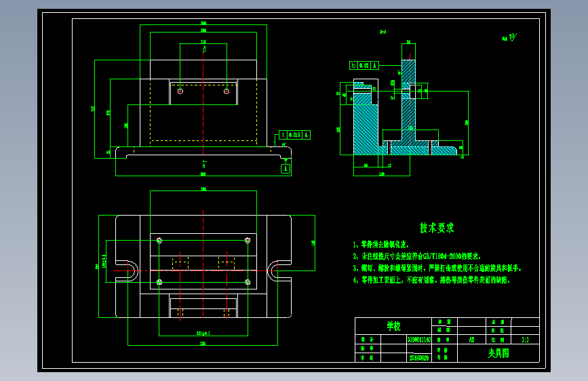Image resolution: width=588 pixels, height=381 pixels.
Task: Select the upper-left hole circle in the top view
Action: coord(159,241)
